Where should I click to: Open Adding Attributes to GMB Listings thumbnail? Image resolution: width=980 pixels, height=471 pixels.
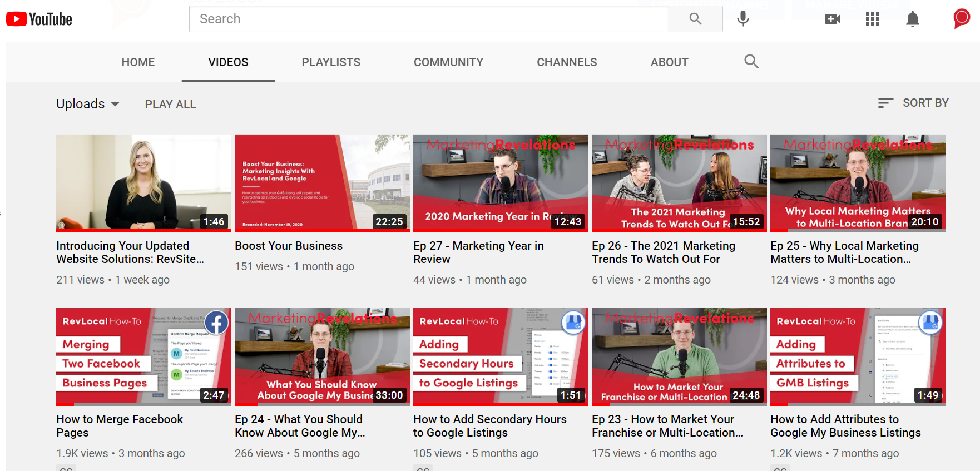tap(858, 356)
